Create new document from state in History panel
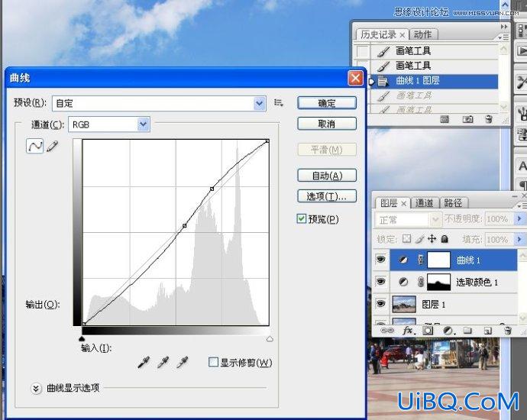Viewport: 527px width, 420px height. click(x=445, y=119)
